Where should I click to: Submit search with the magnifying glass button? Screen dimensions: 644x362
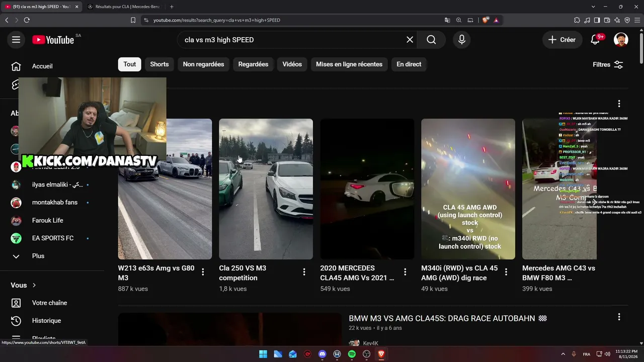(432, 40)
